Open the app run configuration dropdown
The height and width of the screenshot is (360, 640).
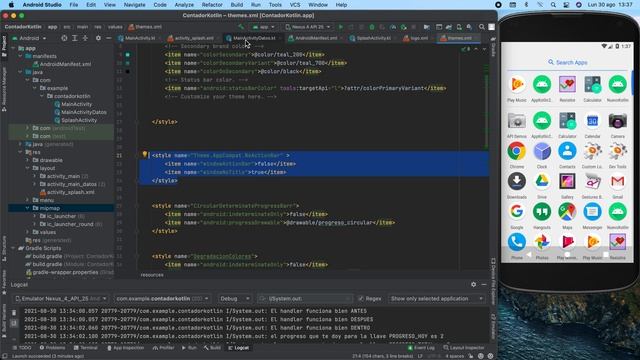click(263, 27)
